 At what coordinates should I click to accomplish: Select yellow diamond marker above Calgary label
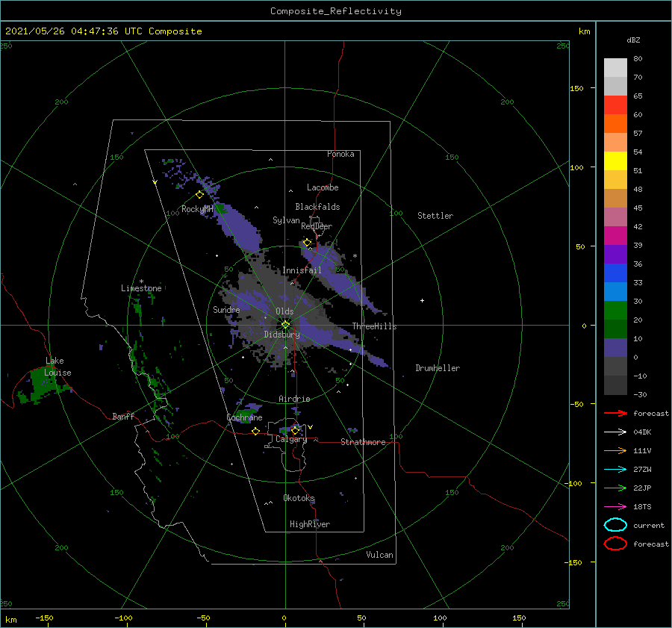pyautogui.click(x=295, y=430)
